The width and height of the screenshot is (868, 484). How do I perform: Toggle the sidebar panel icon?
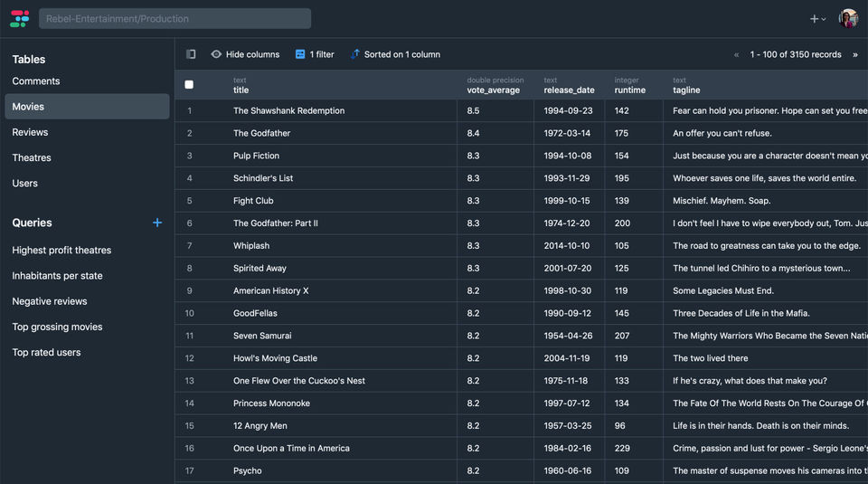191,54
